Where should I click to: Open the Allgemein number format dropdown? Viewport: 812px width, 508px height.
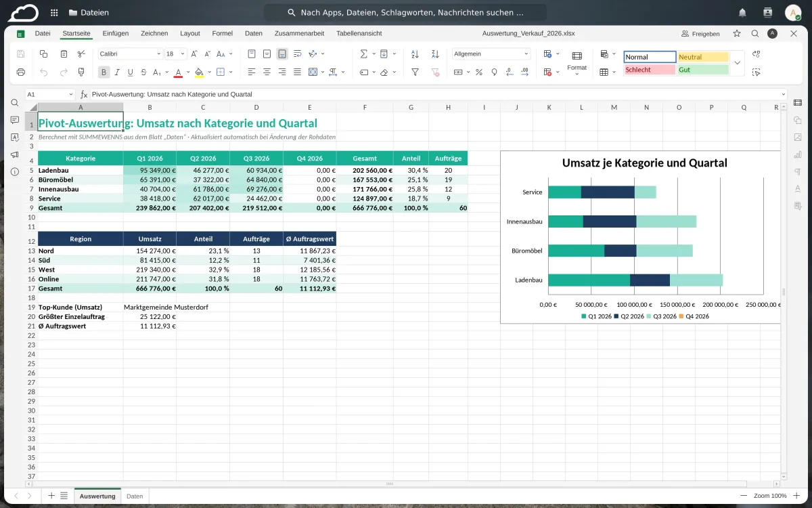coord(524,54)
